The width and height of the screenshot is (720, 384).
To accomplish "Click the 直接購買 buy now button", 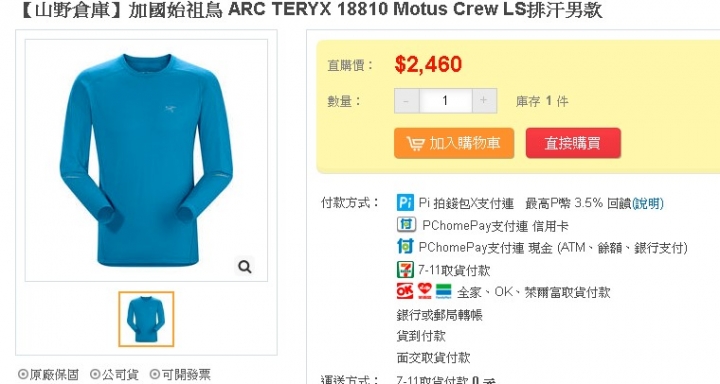I will (573, 143).
